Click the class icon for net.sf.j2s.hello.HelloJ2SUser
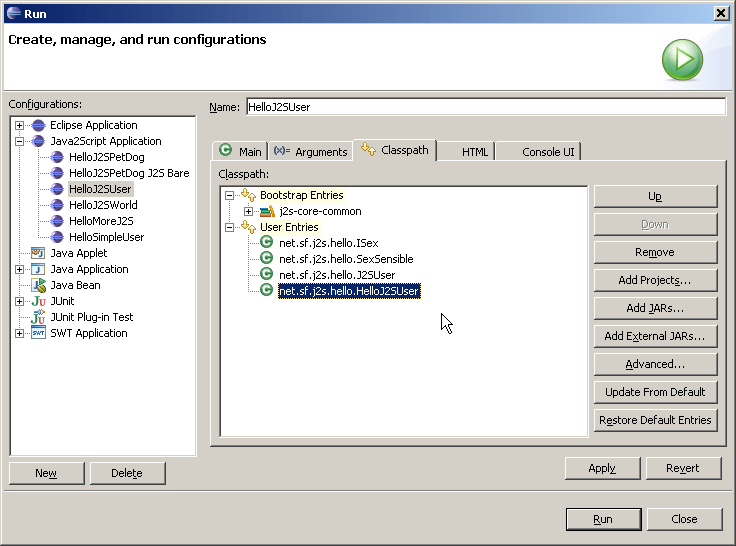 (267, 290)
